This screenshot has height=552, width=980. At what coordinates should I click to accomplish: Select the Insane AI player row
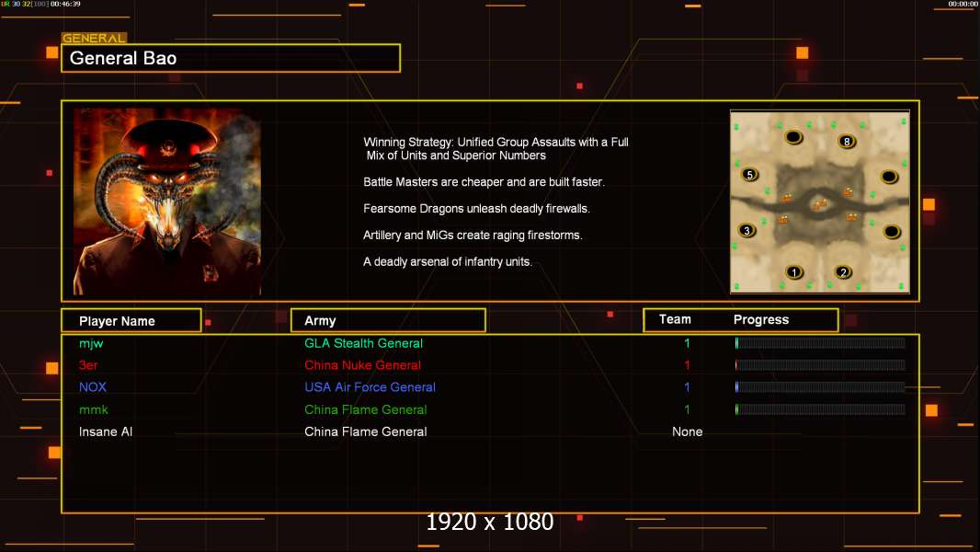(x=490, y=431)
